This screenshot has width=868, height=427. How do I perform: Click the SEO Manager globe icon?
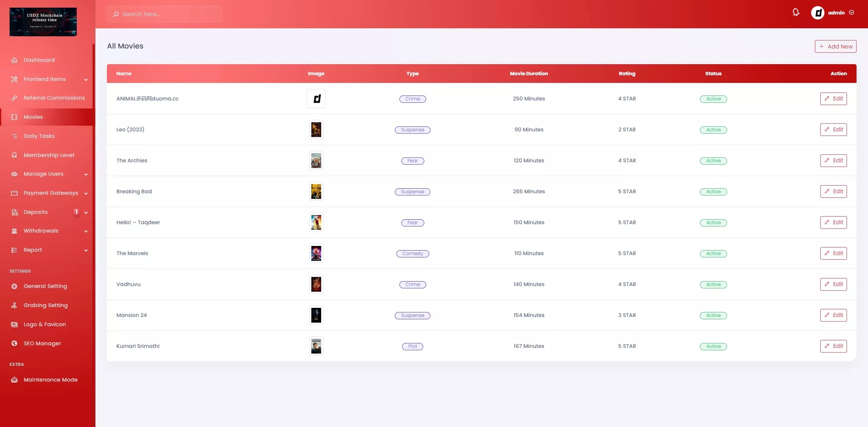coord(15,343)
